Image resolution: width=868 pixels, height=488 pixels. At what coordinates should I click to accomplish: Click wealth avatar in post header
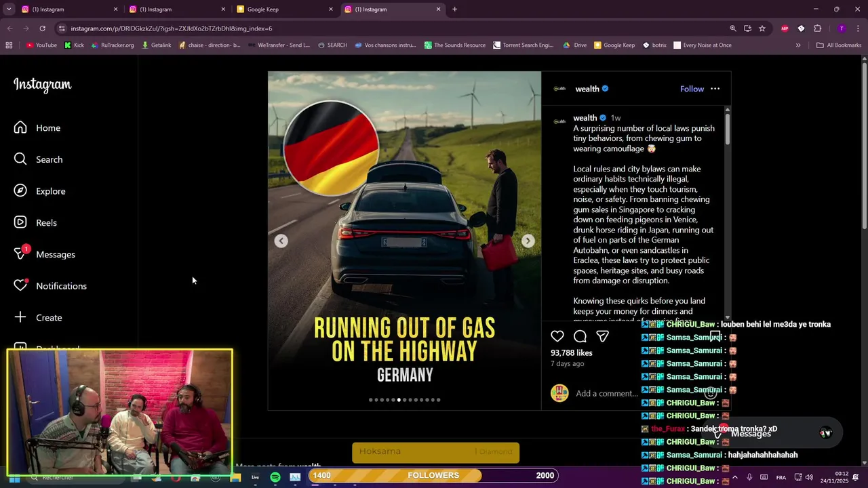pyautogui.click(x=559, y=89)
